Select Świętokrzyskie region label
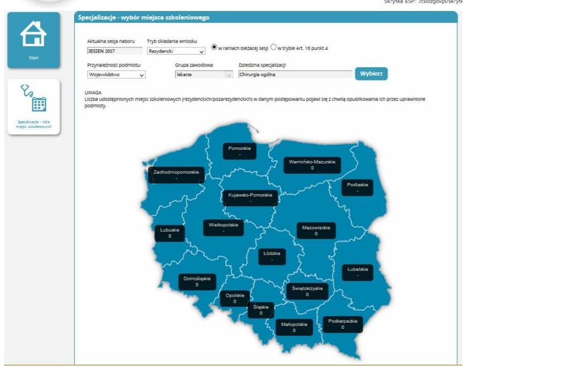 point(307,291)
